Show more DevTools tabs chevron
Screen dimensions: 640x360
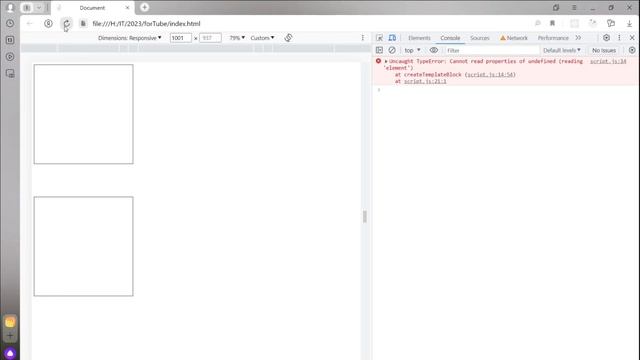tap(578, 38)
